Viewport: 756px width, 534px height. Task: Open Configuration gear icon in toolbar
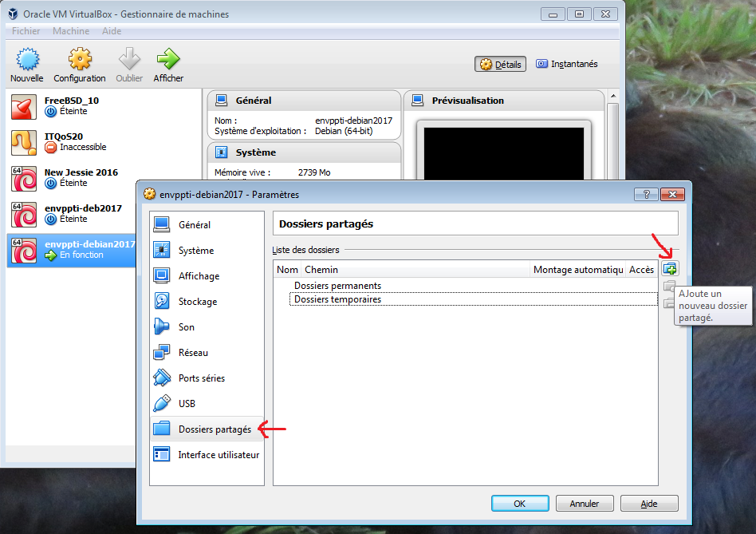[79, 61]
